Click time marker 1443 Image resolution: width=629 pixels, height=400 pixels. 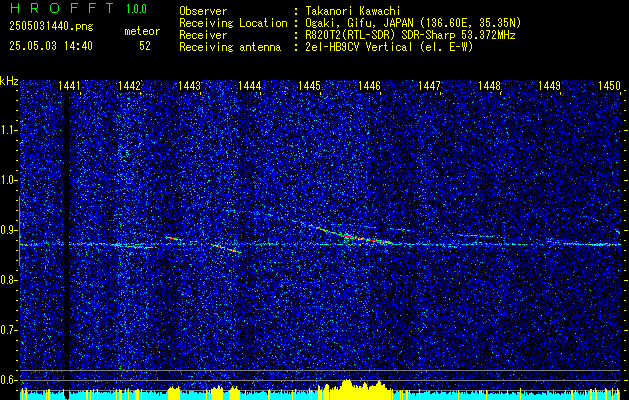189,85
